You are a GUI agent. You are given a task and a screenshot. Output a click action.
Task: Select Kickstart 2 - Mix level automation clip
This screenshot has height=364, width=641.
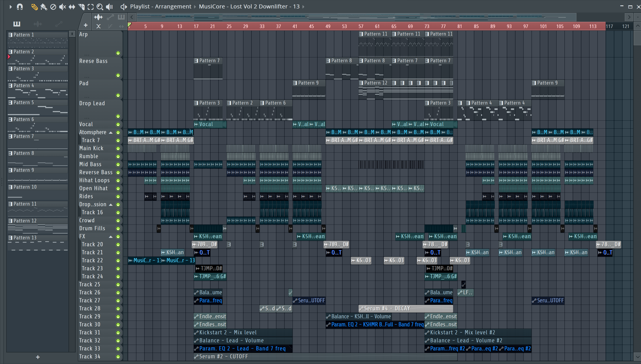click(x=243, y=333)
